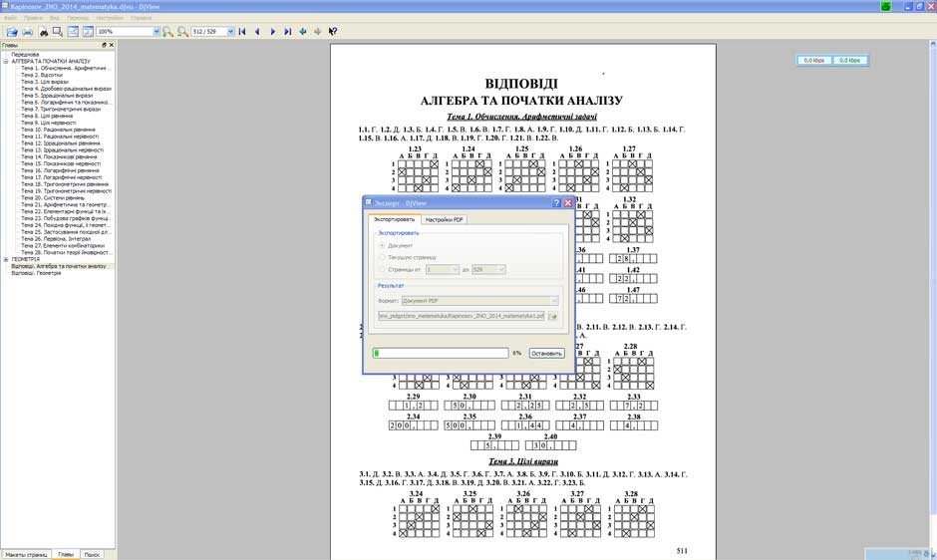Click the Find (binoculars) toolbar icon
Screen dimensions: 937x560
(x=44, y=32)
